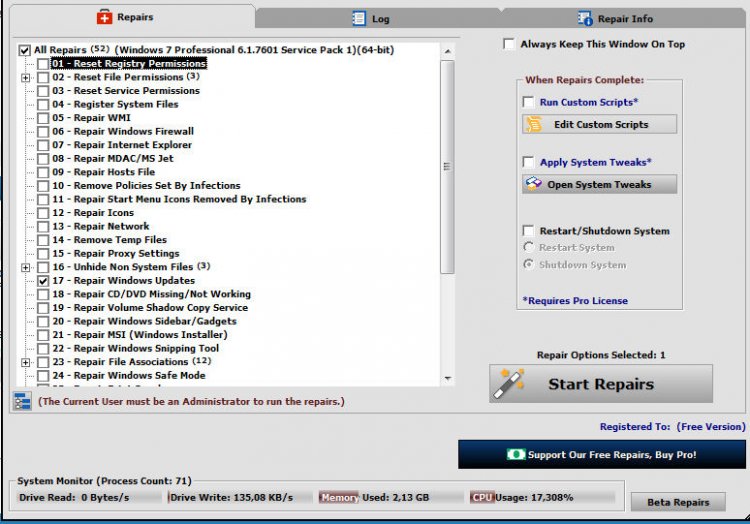This screenshot has height=524, width=750.
Task: Click the repair list scrollbar thumb
Action: click(447, 166)
